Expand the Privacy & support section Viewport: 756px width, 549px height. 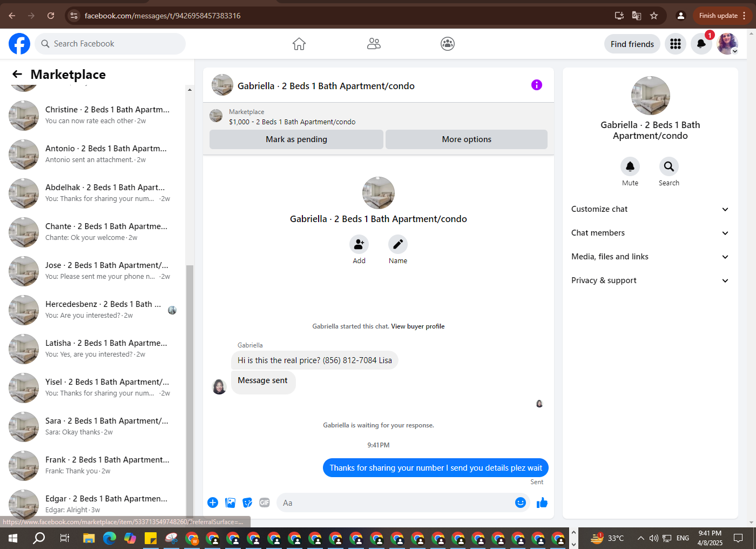click(650, 280)
